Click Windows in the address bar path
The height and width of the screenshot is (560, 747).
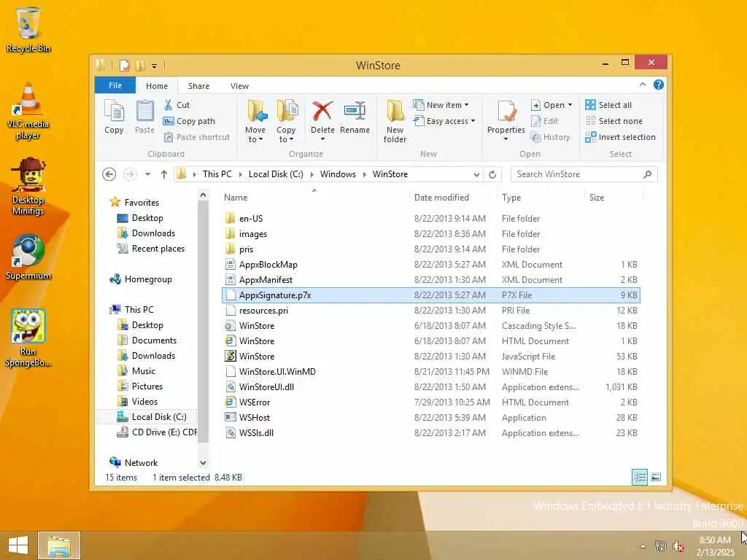(338, 174)
